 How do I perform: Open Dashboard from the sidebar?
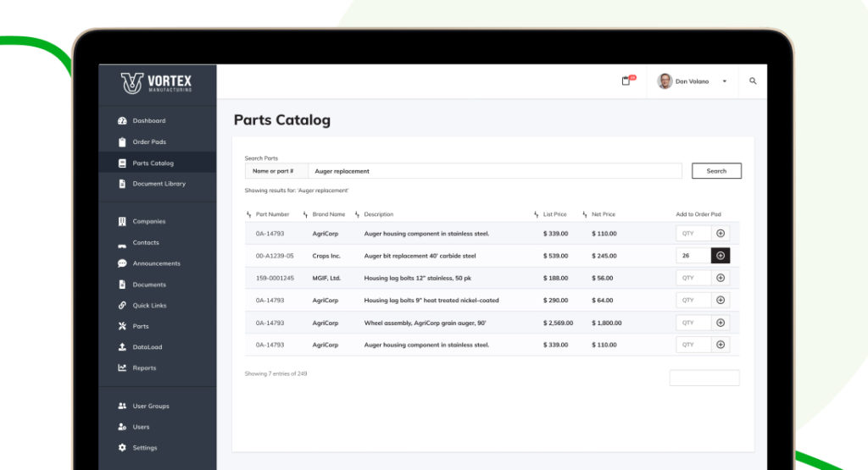click(148, 121)
